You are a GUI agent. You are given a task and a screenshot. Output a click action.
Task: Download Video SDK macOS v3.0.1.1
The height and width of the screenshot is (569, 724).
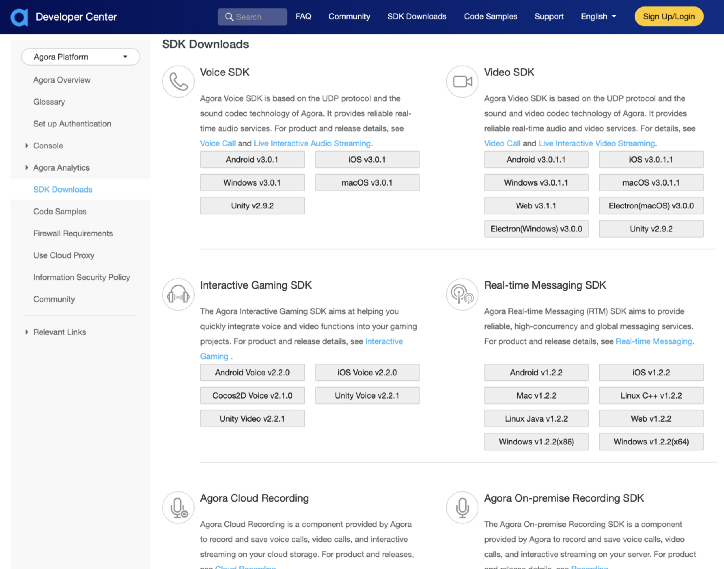tap(651, 183)
